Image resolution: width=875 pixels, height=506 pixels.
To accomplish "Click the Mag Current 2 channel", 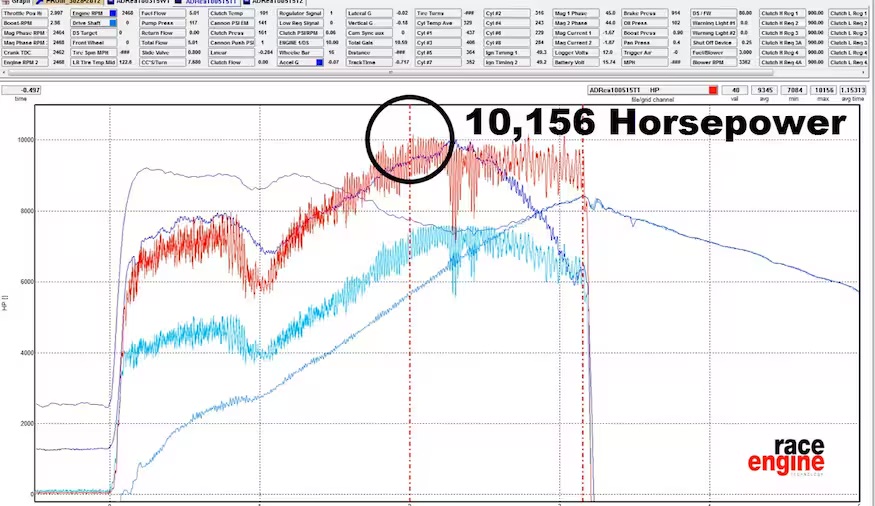I will [x=576, y=42].
